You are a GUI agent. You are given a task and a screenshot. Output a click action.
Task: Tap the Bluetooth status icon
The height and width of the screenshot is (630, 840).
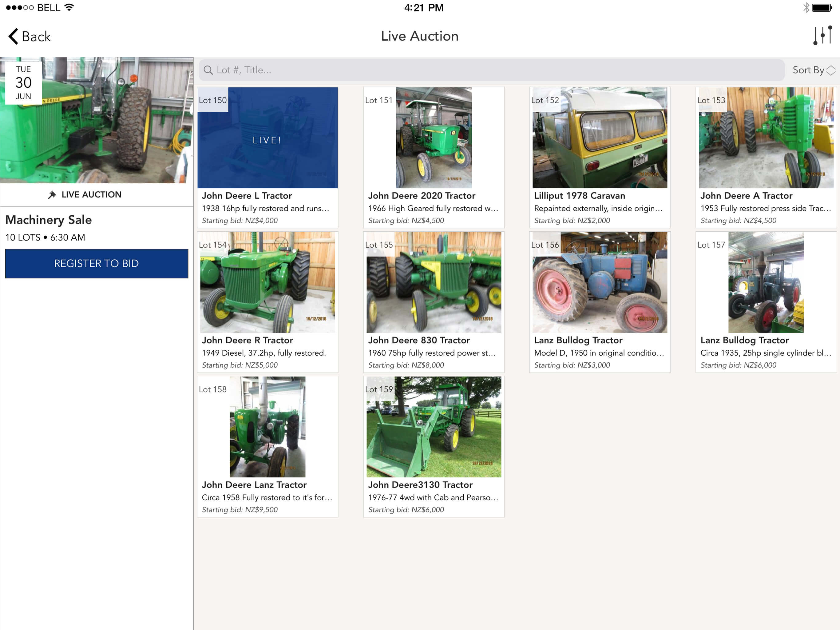click(x=806, y=8)
